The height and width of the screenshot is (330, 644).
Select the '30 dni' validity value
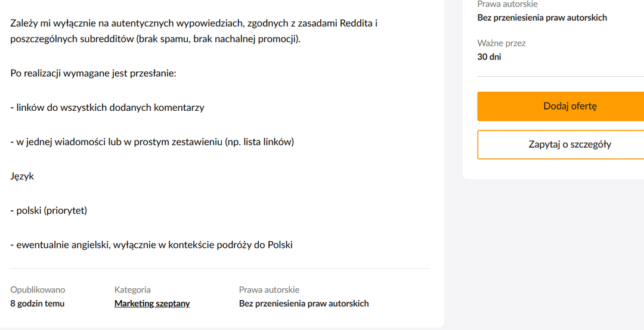coord(490,57)
